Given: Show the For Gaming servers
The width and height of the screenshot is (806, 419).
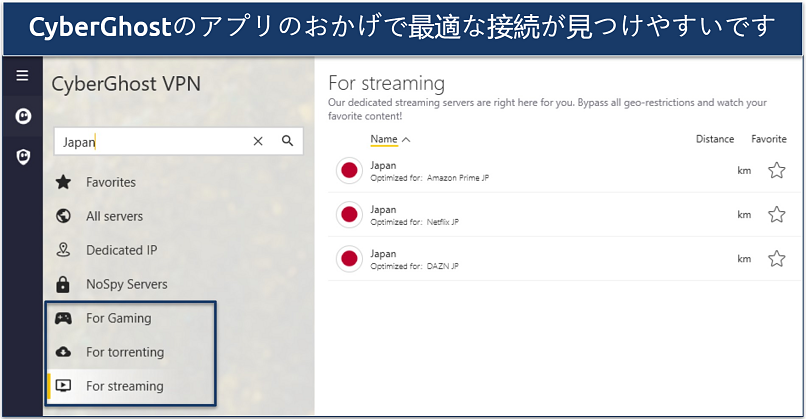Looking at the screenshot, I should [118, 318].
